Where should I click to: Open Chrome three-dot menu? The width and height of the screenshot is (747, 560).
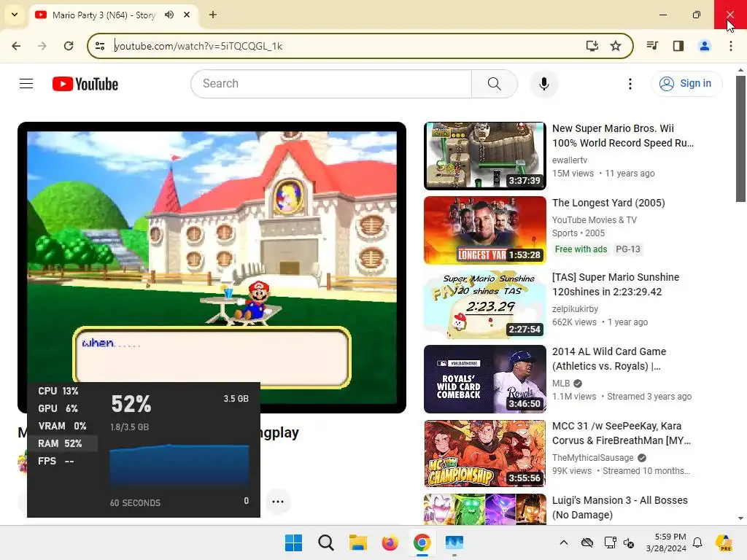point(731,46)
